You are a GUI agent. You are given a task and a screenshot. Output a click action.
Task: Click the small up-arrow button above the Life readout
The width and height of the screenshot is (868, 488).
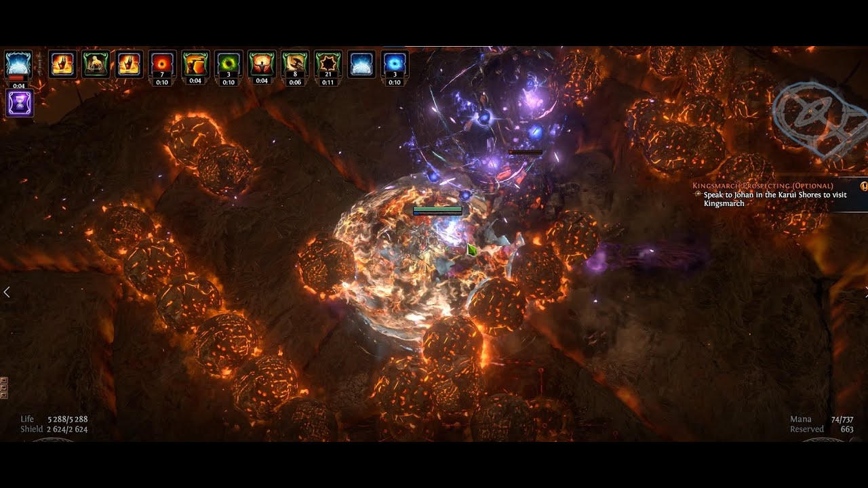pos(4,380)
